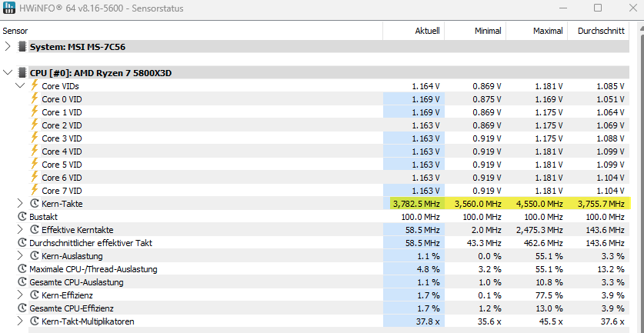Click the 1.164 V current Core VIDs value
644x333 pixels.
pyautogui.click(x=426, y=86)
